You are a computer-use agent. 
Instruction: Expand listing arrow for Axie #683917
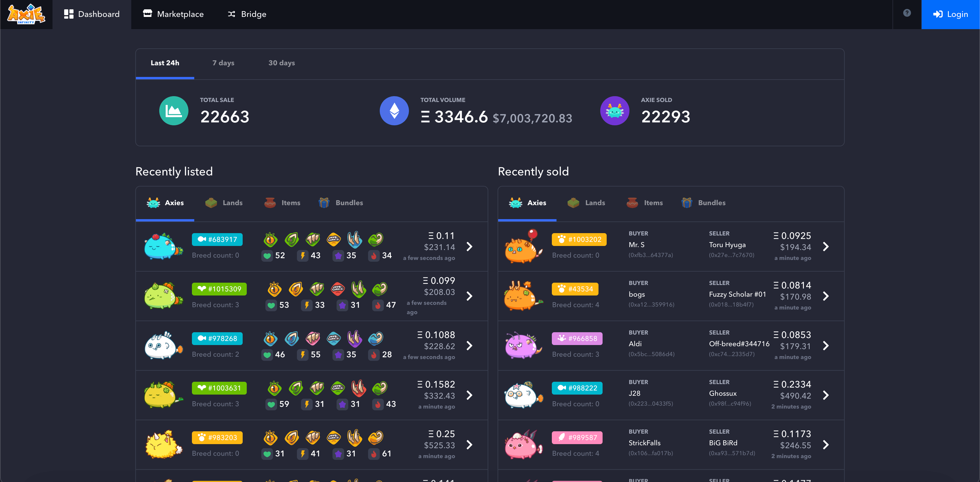pos(470,247)
